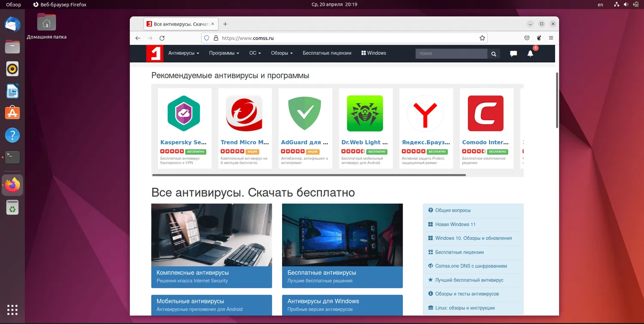
Task: Click the Trend Micro red logo
Action: point(244,113)
